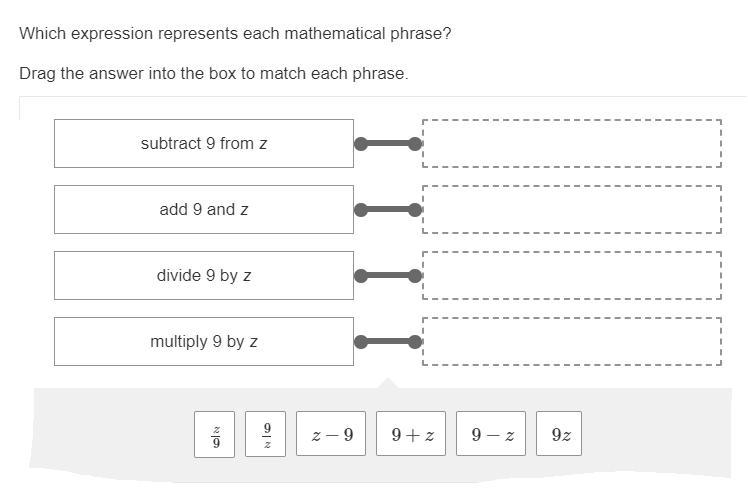Choose the 9 − z answer tile

point(491,434)
